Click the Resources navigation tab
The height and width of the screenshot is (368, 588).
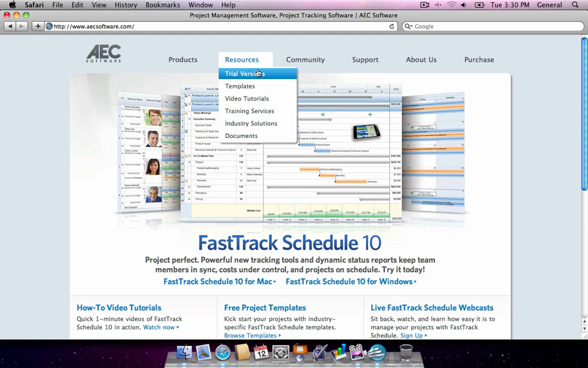click(242, 59)
